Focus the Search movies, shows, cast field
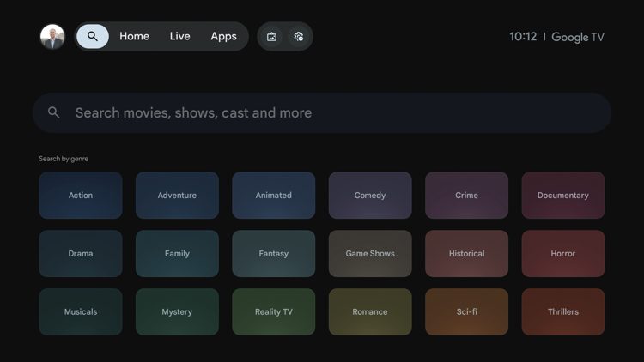Screen dimensions: 644x362 point(322,112)
